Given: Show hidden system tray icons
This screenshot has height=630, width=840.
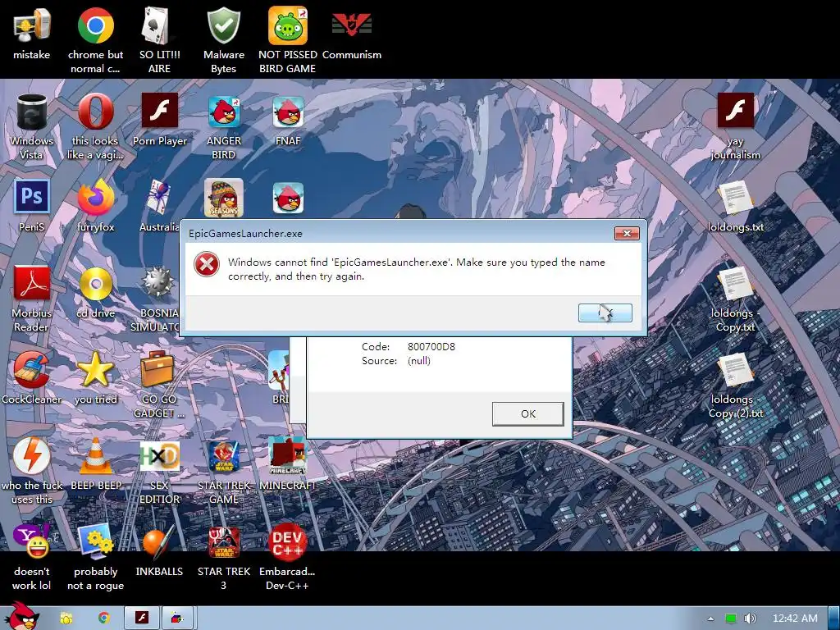Looking at the screenshot, I should click(x=710, y=619).
